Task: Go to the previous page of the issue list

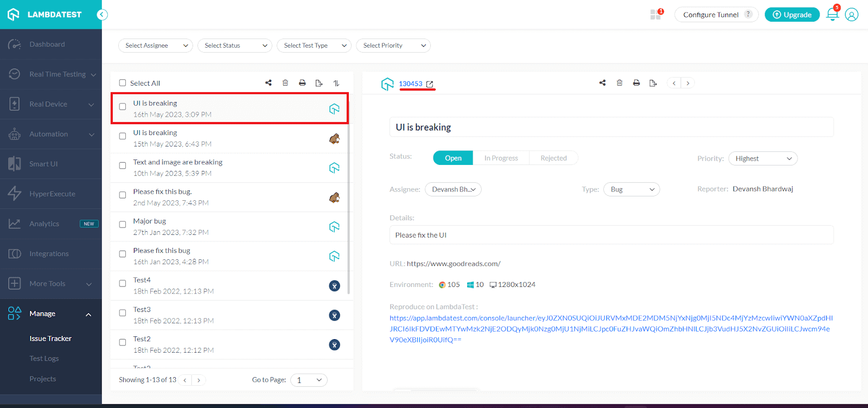Action: click(185, 380)
